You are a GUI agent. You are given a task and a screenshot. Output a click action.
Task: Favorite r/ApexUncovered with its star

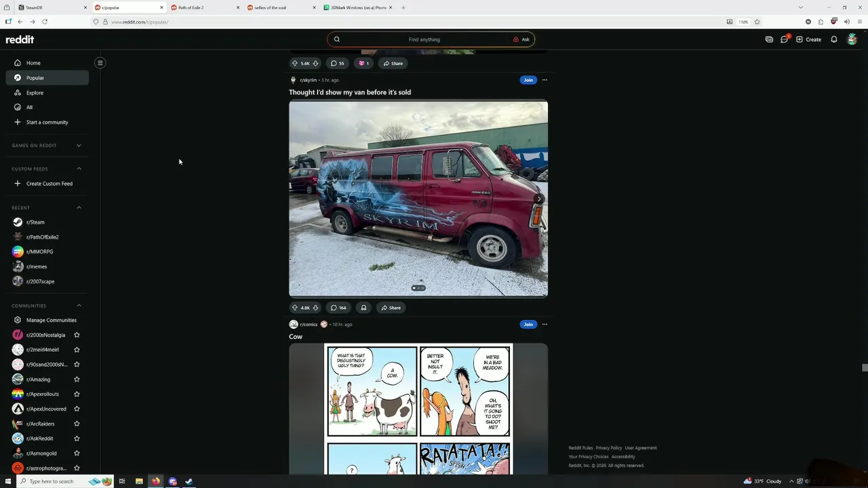coord(77,409)
